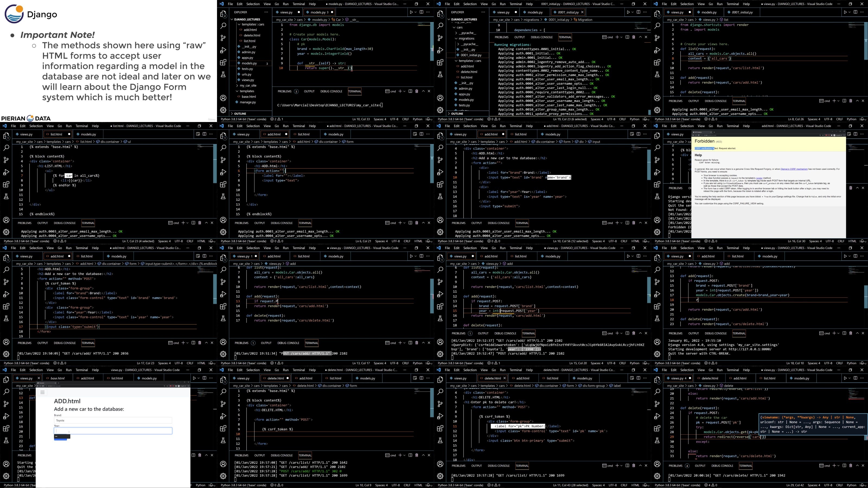Screen dimensions: 868x488
Task: Click Split Terminal icon in list.html titled window
Action: click(x=193, y=223)
